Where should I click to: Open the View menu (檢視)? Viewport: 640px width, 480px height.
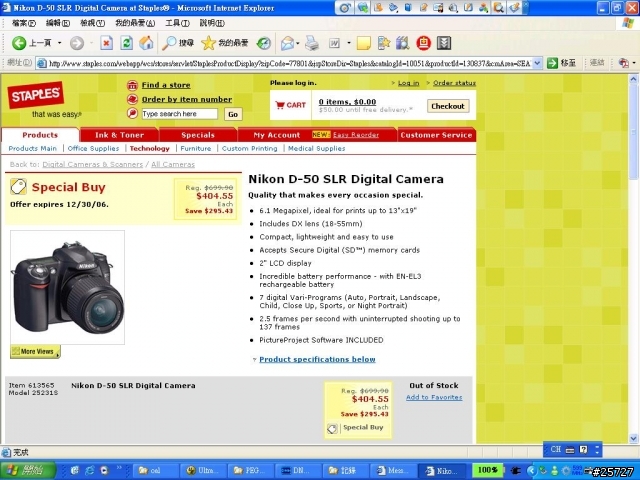(92, 23)
